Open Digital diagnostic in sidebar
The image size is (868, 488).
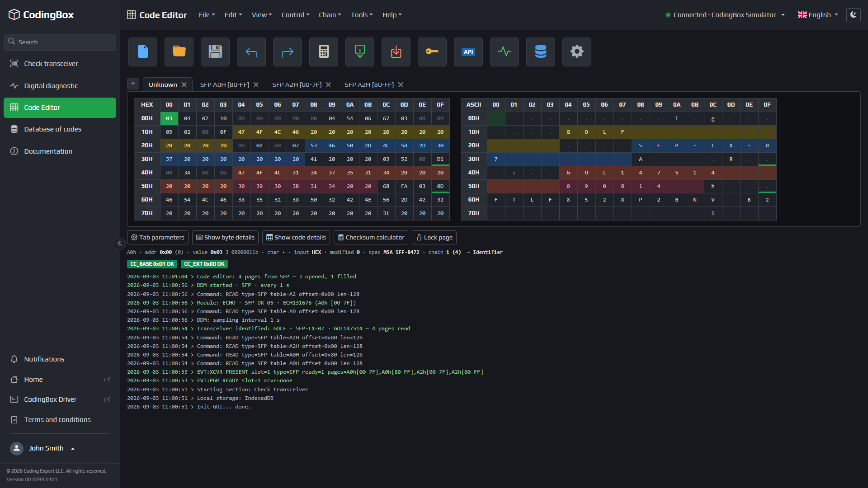click(60, 86)
